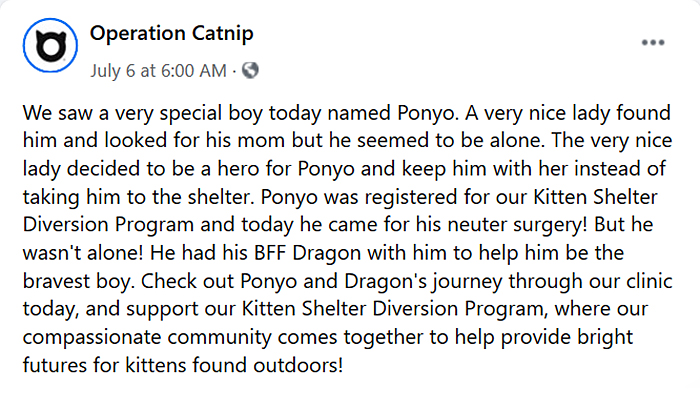
Task: Click the globe public audience icon
Action: coord(250,71)
